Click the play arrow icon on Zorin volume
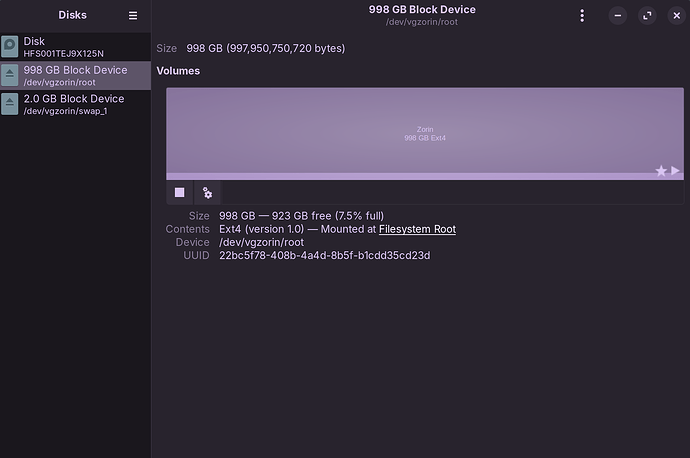The height and width of the screenshot is (458, 690). click(676, 171)
